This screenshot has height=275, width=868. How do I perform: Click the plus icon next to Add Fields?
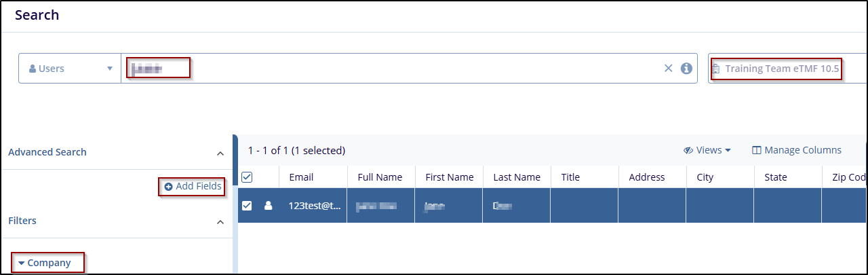pos(168,186)
